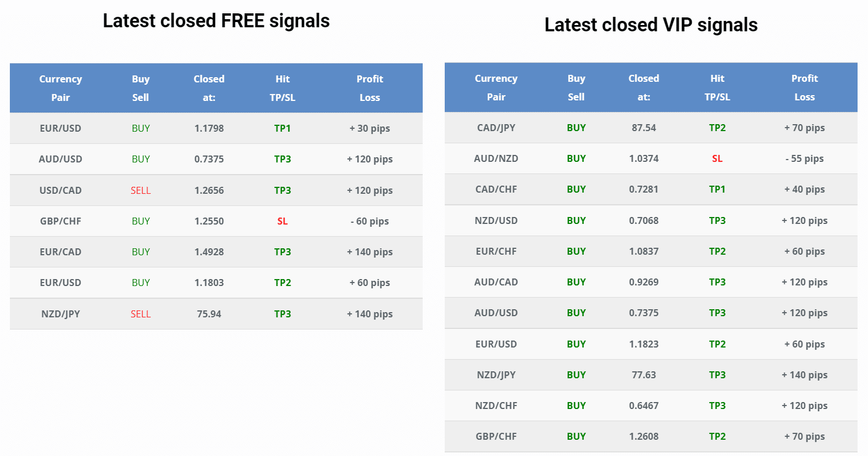Select Profit Loss header in VIP table
The width and height of the screenshot is (868, 456).
click(804, 88)
